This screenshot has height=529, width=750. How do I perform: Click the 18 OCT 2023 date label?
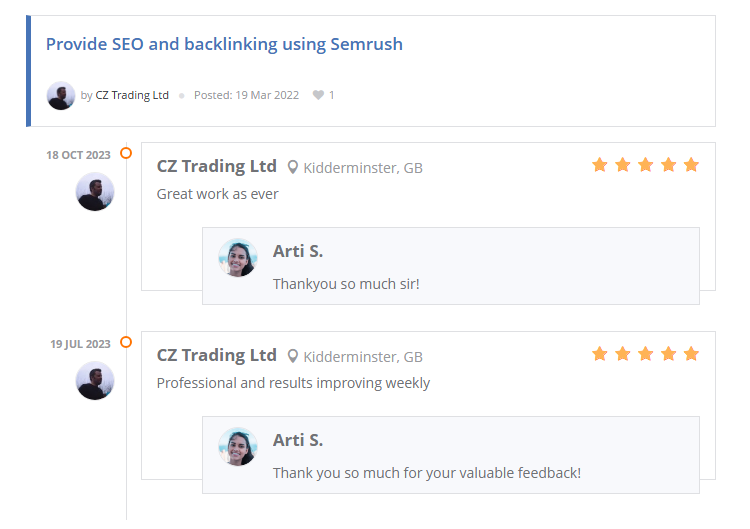(x=78, y=155)
